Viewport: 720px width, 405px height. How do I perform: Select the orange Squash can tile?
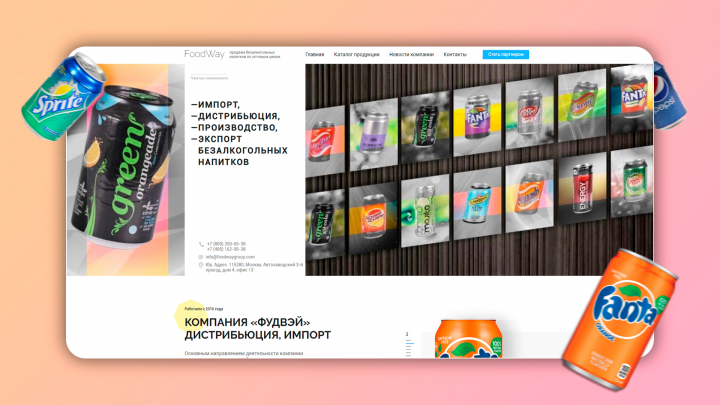pos(529,197)
